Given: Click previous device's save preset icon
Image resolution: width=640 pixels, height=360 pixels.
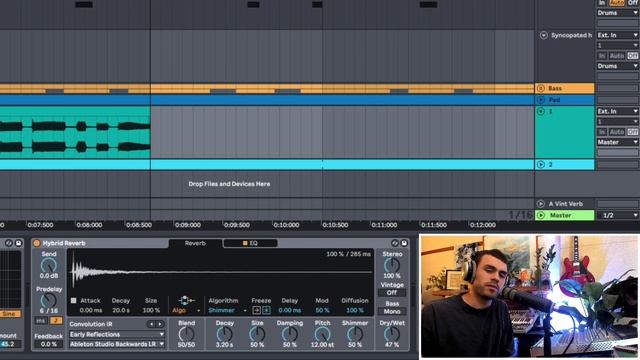Looking at the screenshot, I should pyautogui.click(x=18, y=243).
